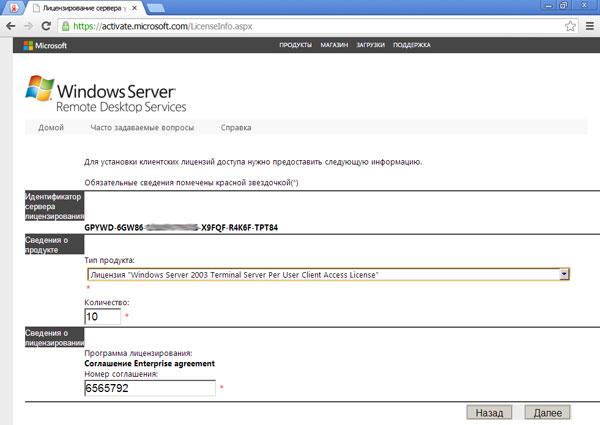Click the Соглашение Enterprise agreement text
The width and height of the screenshot is (600, 425).
150,363
